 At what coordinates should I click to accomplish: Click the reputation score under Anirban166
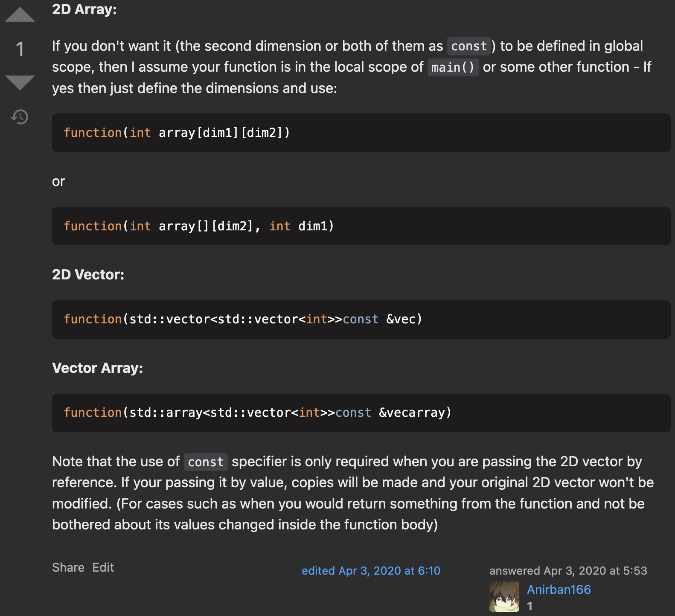(530, 606)
